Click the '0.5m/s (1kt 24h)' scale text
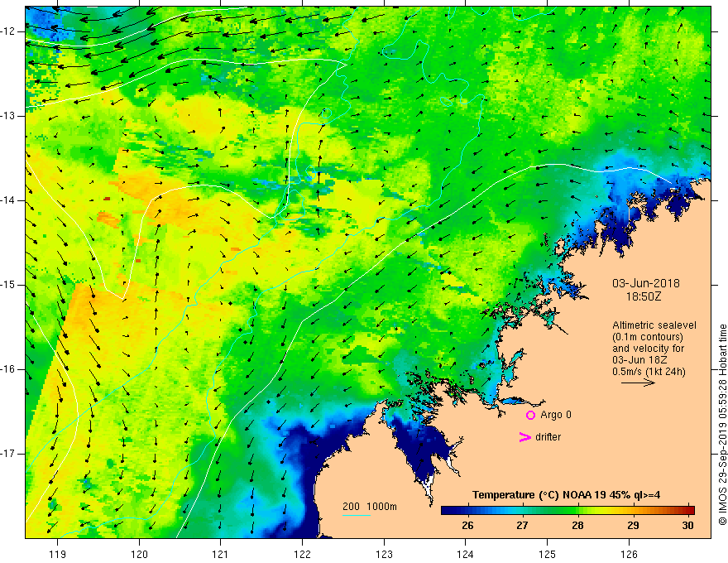The height and width of the screenshot is (563, 728). 649,372
